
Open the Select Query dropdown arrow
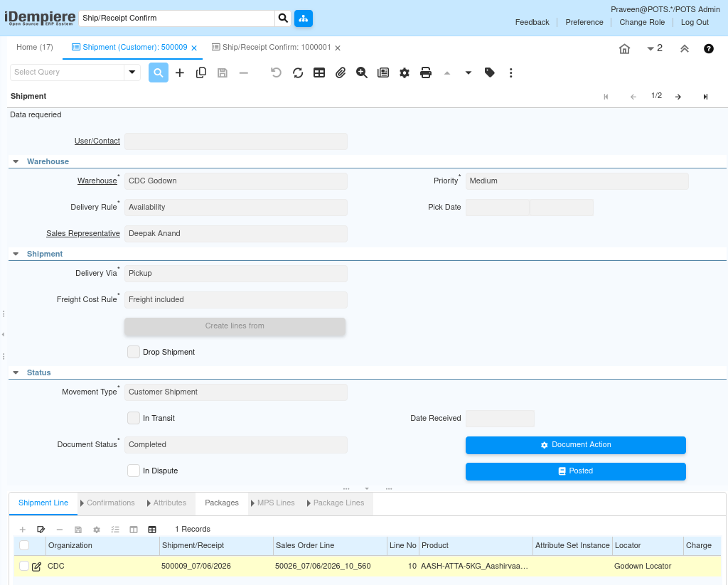pos(132,72)
